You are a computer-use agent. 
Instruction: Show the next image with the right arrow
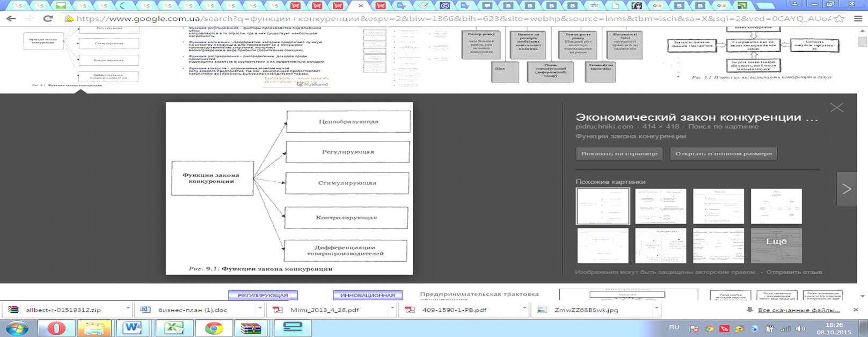coord(847,189)
